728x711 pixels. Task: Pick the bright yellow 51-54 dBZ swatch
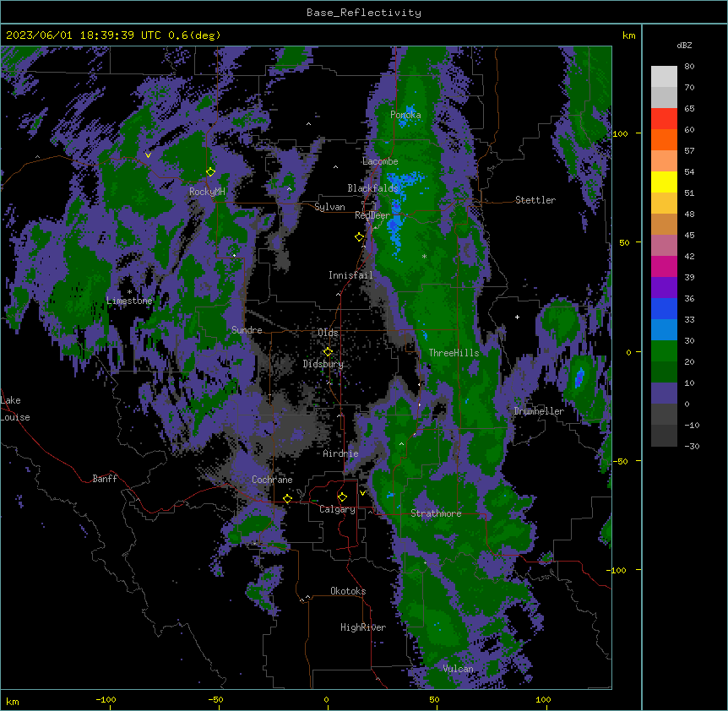click(664, 182)
